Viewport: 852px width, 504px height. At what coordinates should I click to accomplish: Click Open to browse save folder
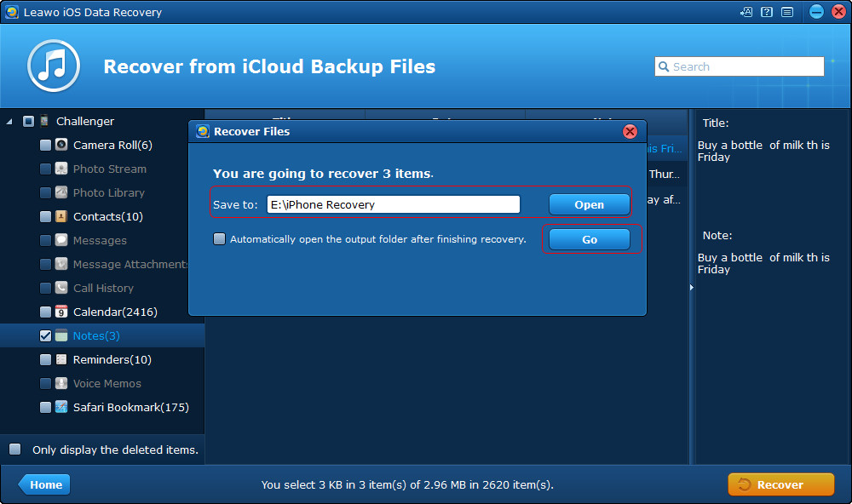tap(589, 204)
